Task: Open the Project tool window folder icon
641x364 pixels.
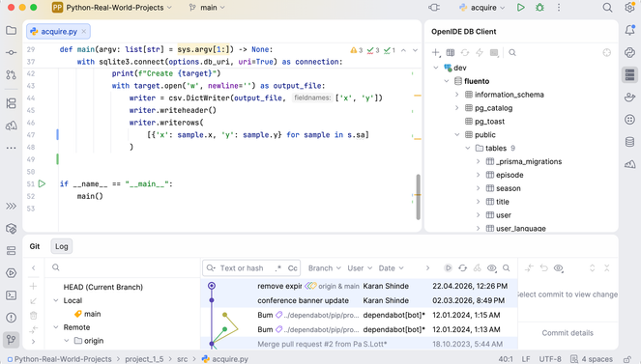Action: 11,31
